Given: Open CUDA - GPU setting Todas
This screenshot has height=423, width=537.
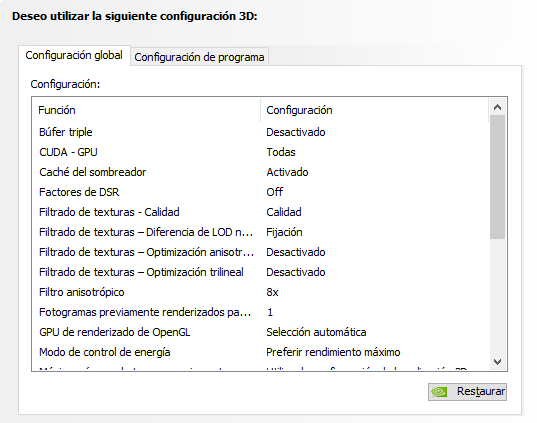Looking at the screenshot, I should [281, 152].
